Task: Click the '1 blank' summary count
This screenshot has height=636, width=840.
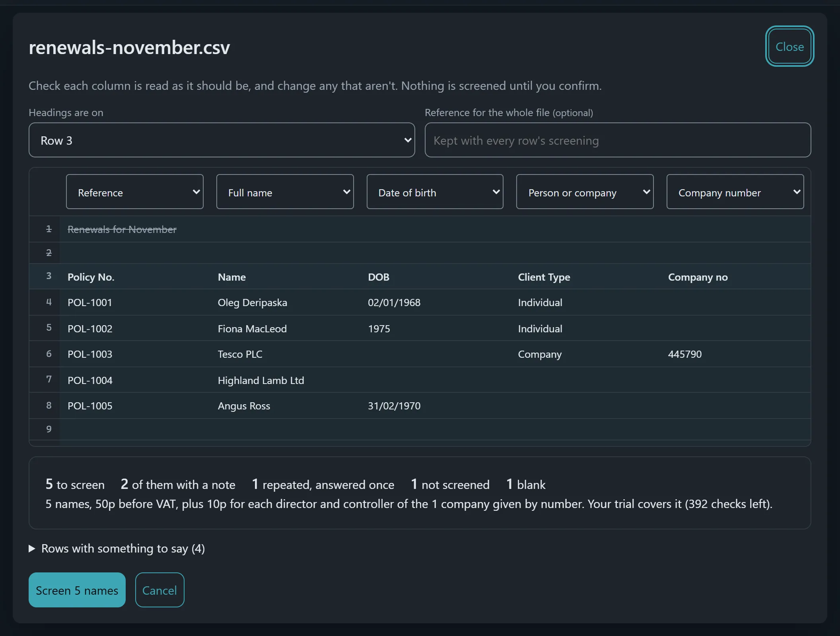Action: 525,484
